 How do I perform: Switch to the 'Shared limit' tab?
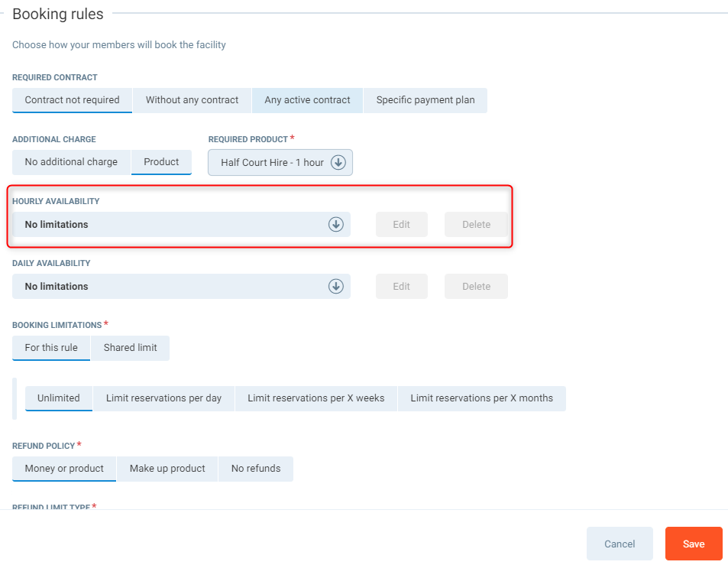(x=130, y=348)
